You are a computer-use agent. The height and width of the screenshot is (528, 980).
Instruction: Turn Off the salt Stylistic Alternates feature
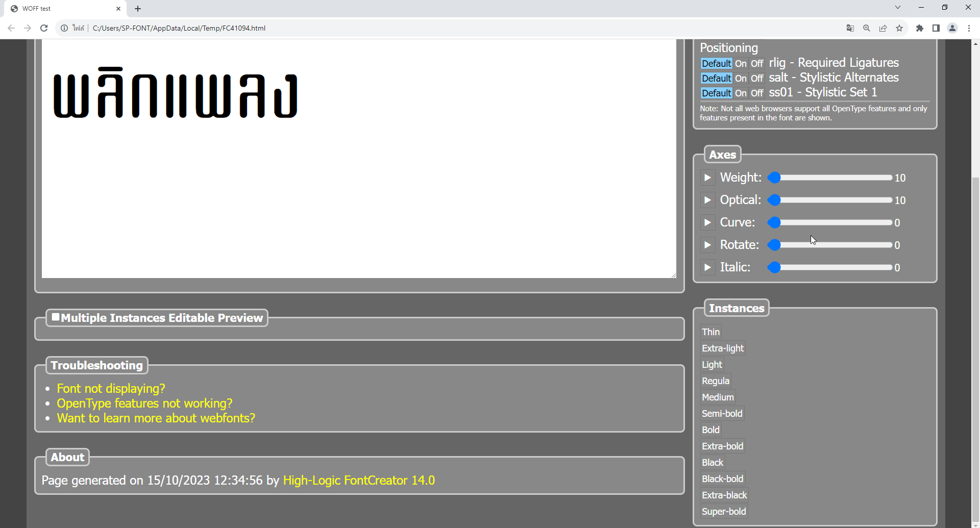[757, 78]
